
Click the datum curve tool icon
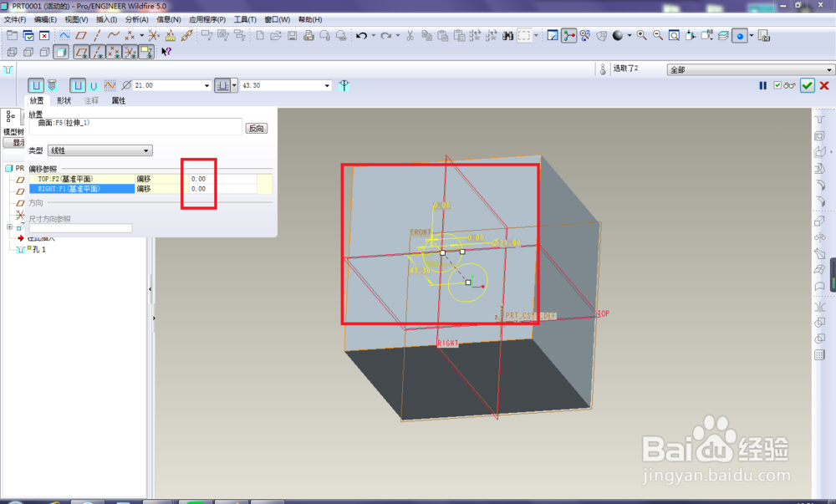[x=114, y=36]
